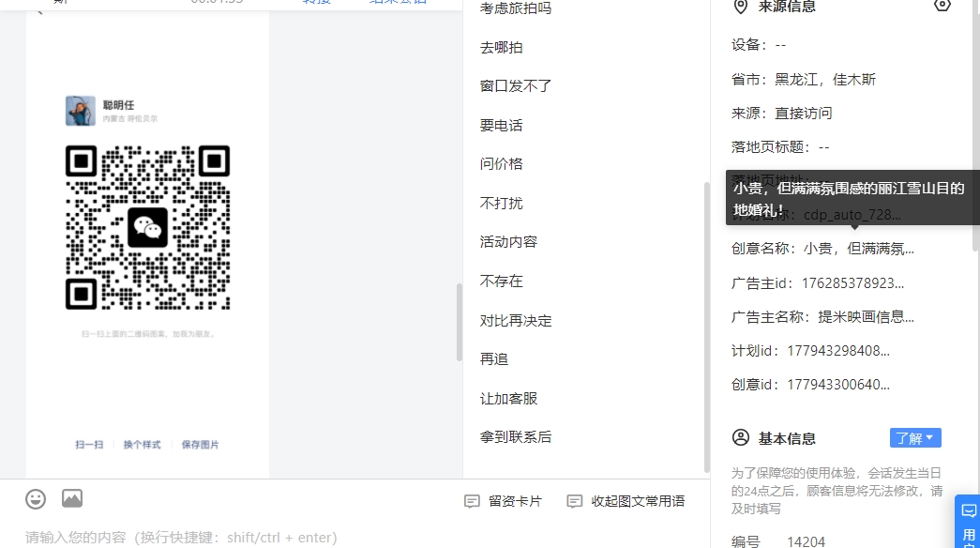
Task: Select the quick phrase 拿到联系后
Action: click(516, 437)
